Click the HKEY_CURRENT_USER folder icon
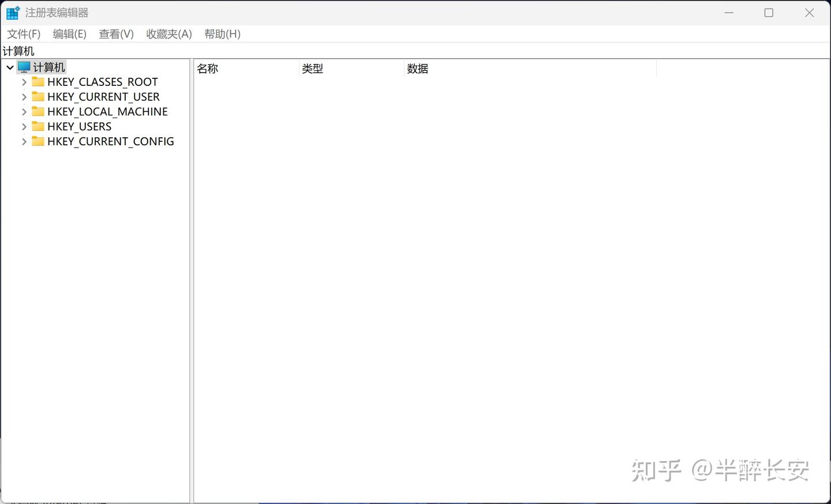This screenshot has height=504, width=831. pyautogui.click(x=38, y=97)
